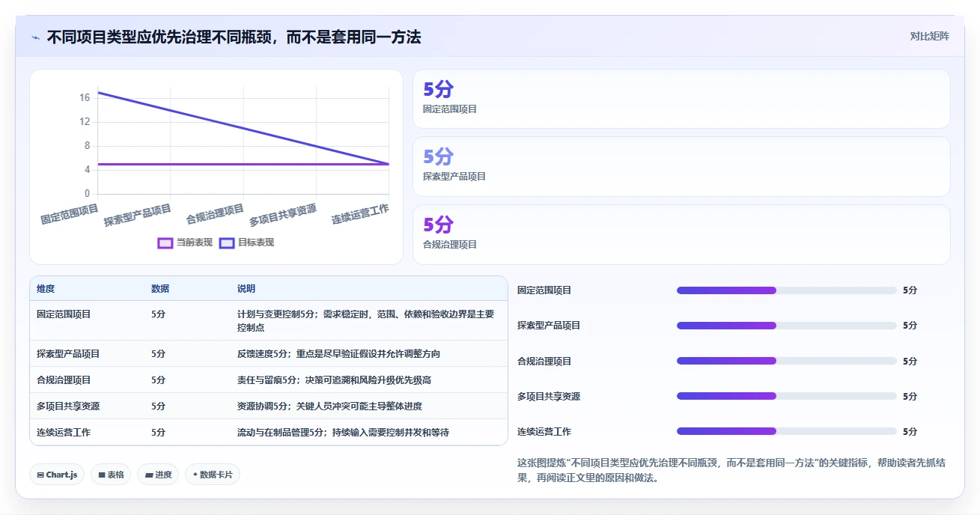Click the page title 不同项目类型应优先治理不同瓶颈

tap(234, 37)
